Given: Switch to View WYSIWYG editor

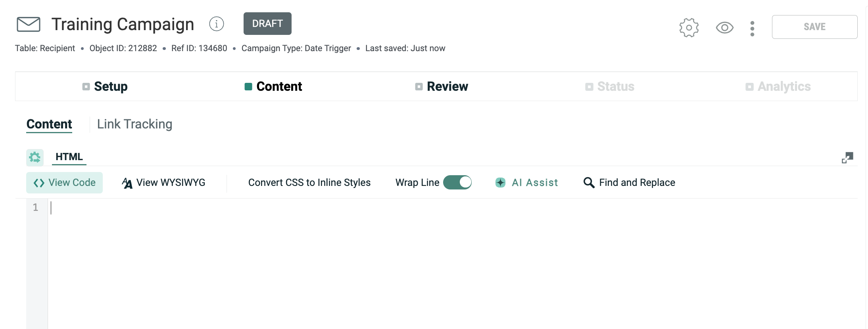Looking at the screenshot, I should click(163, 183).
